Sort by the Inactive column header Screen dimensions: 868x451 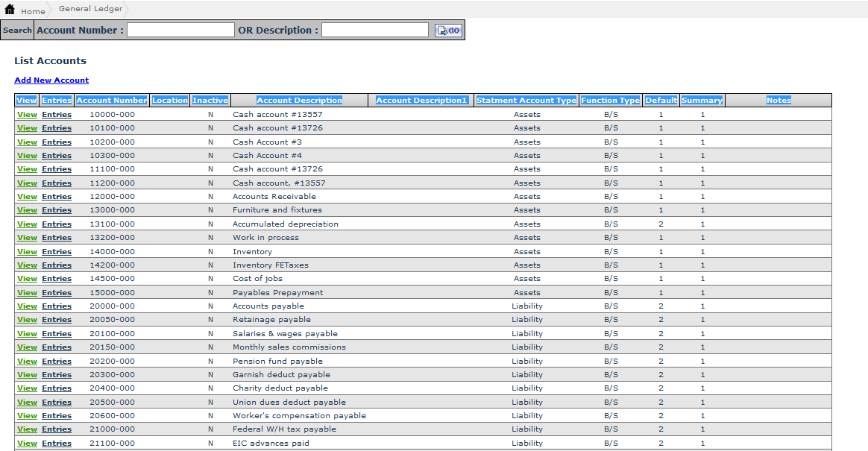(x=210, y=101)
